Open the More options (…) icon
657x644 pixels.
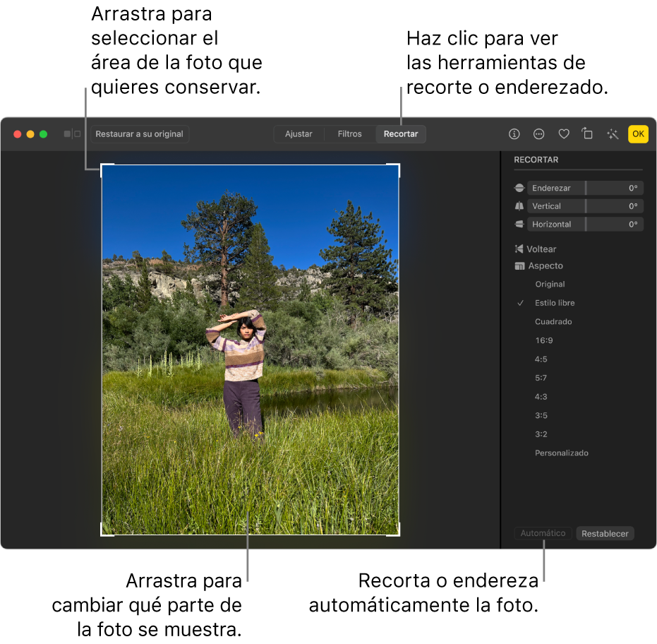click(538, 133)
